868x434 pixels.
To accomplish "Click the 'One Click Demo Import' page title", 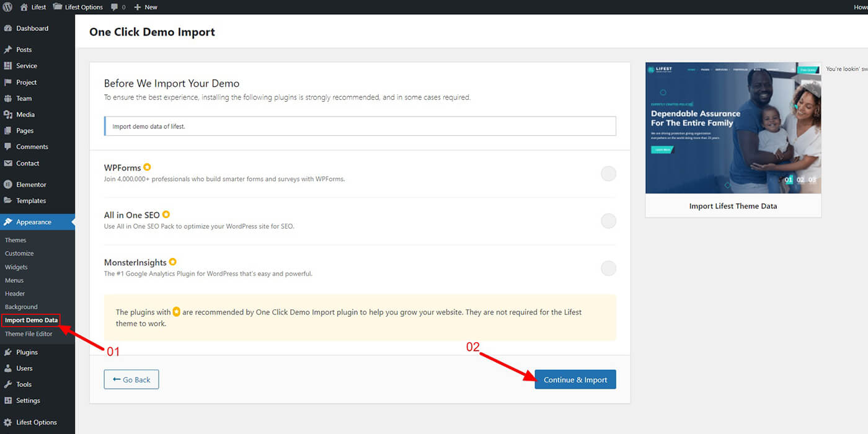I will pyautogui.click(x=152, y=32).
